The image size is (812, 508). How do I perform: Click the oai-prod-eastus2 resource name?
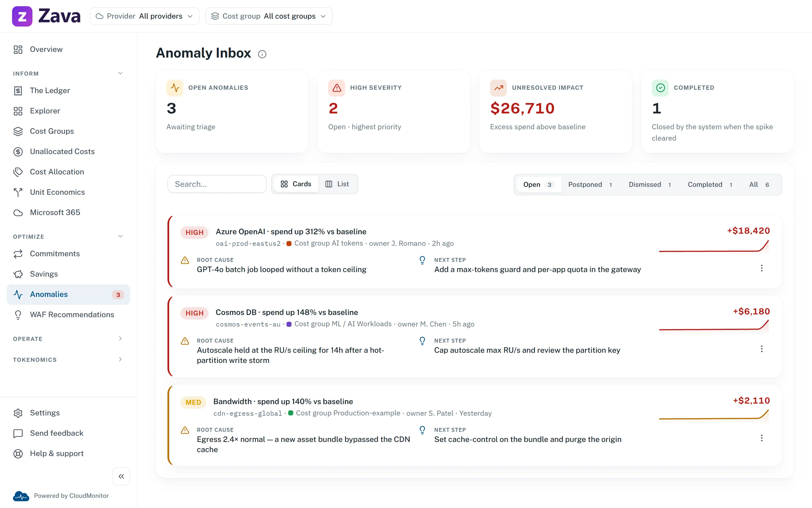pyautogui.click(x=248, y=243)
